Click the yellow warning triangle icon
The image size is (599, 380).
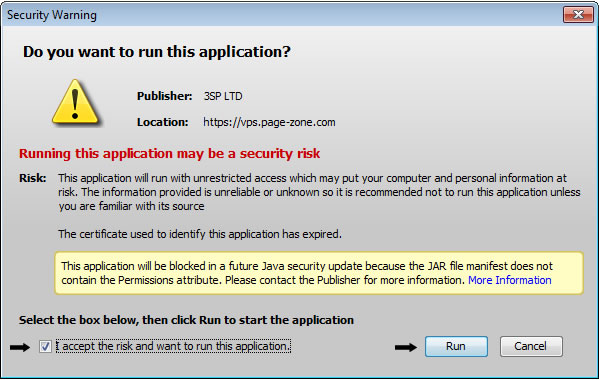75,102
